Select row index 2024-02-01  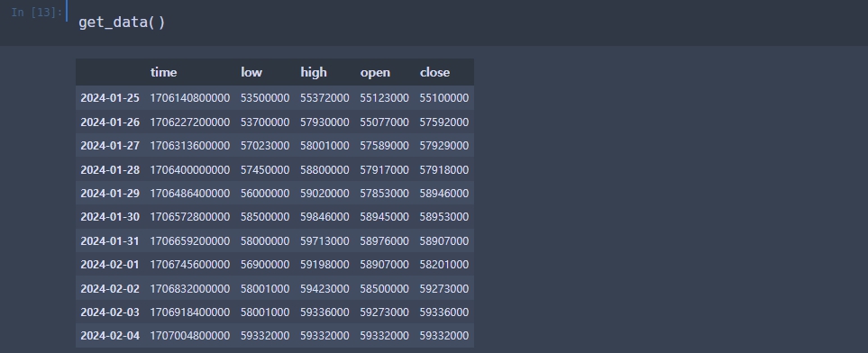(x=110, y=265)
